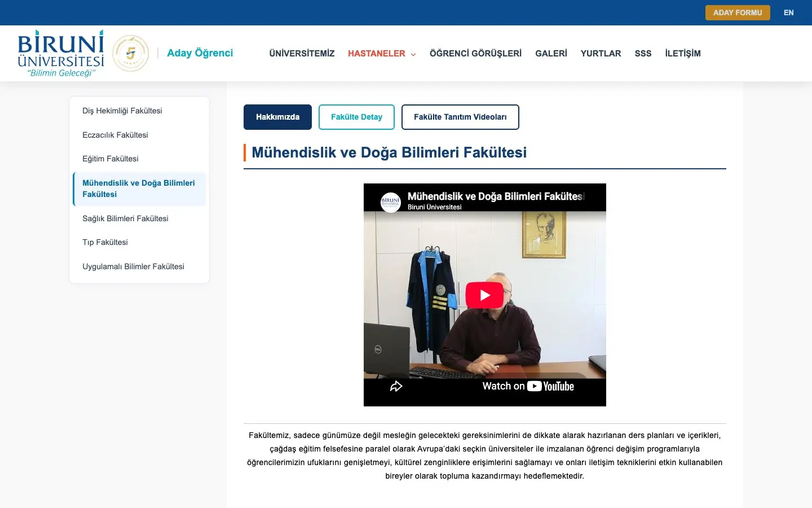Open the GALERİ menu item
The image size is (812, 508).
pos(551,54)
